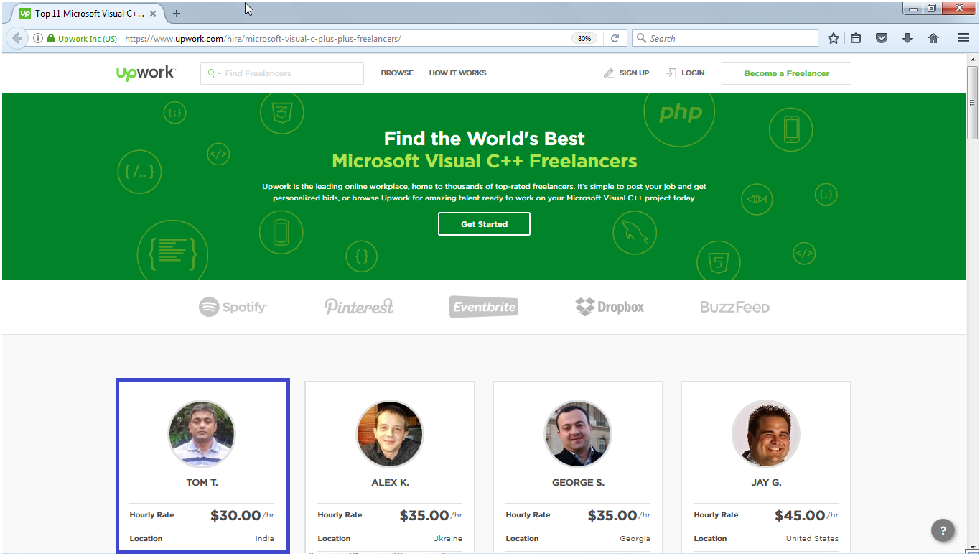Open George S. profile photo
The width and height of the screenshot is (980, 554).
[x=578, y=434]
